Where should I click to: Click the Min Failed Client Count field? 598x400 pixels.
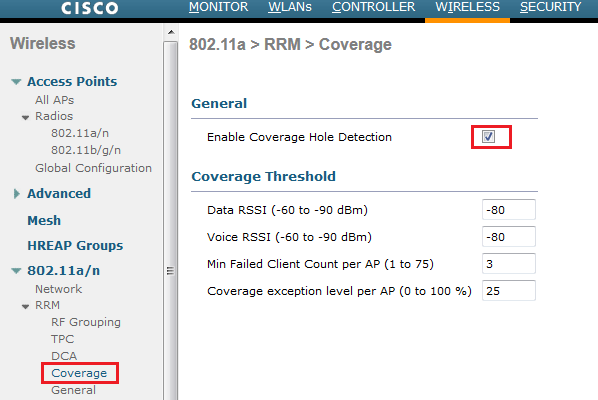(x=509, y=263)
